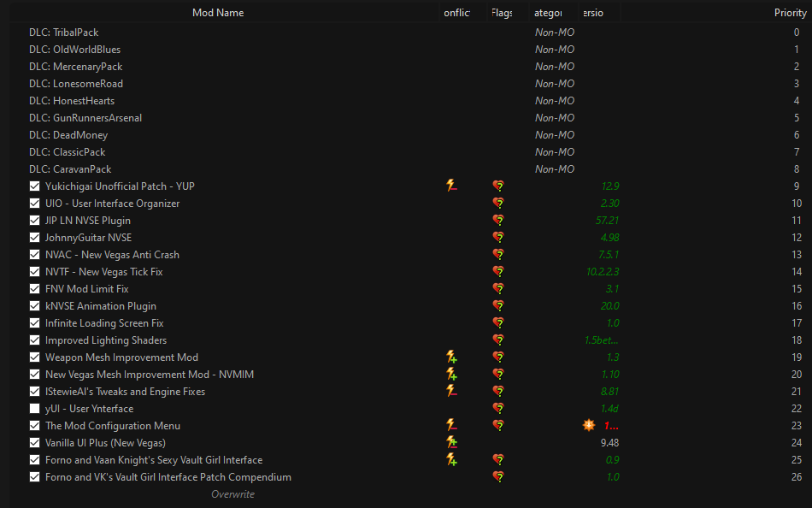Click the flag shield on Forno and VK's Vault Girl Patch Compendium
This screenshot has height=508, width=812.
[498, 476]
